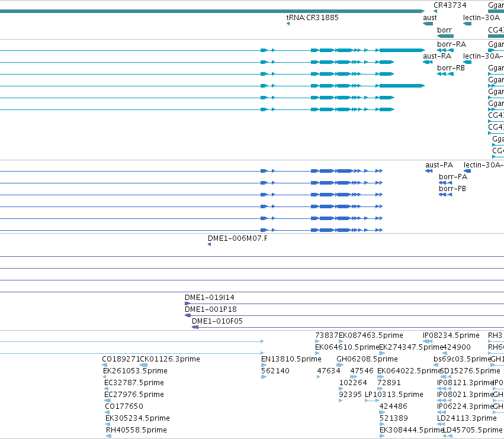Select the 47634 feature label
Image resolution: width=504 pixels, height=439 pixels.
pyautogui.click(x=329, y=371)
